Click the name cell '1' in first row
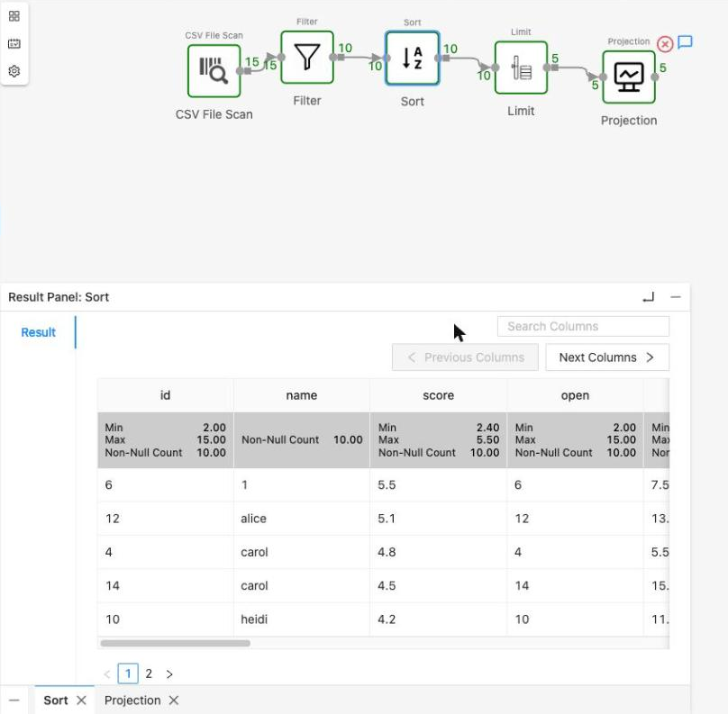 coord(302,484)
